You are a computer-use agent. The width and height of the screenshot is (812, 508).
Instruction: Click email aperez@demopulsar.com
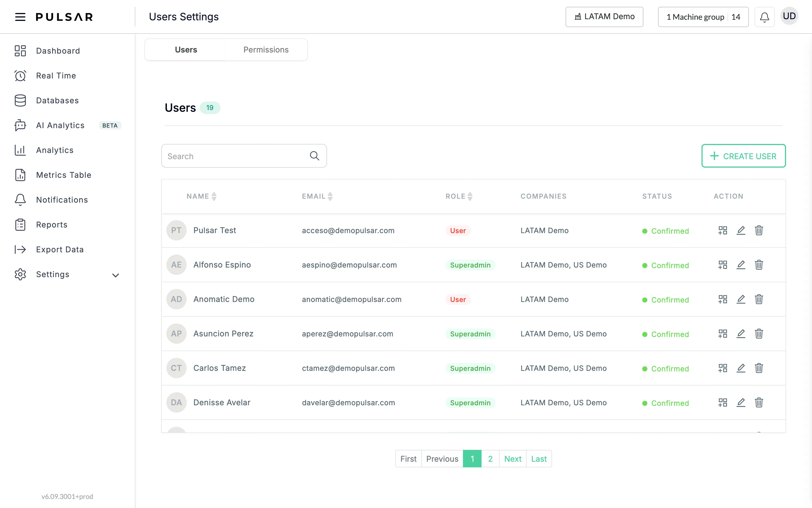pyautogui.click(x=347, y=334)
